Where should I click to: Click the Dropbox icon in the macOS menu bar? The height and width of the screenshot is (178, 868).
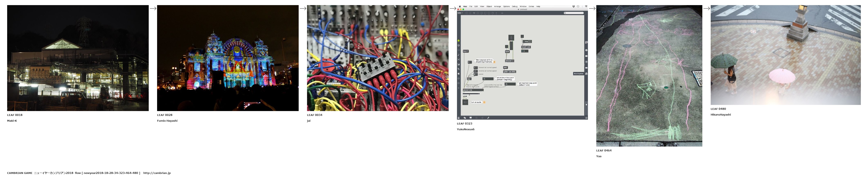[573, 6]
